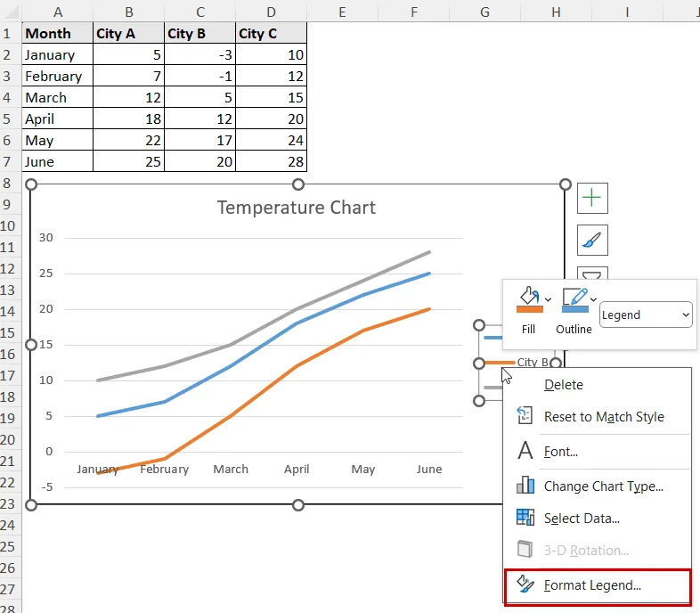Click the January cell in the table
The width and height of the screenshot is (700, 613).
coord(58,55)
